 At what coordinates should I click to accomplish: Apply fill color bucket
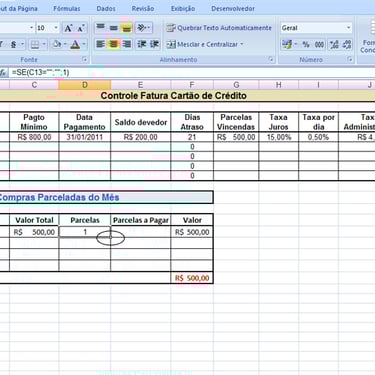(57, 44)
